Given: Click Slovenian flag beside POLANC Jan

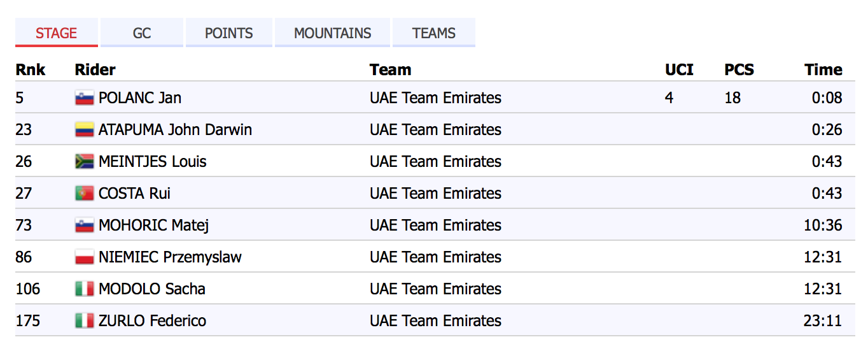Looking at the screenshot, I should 84,98.
